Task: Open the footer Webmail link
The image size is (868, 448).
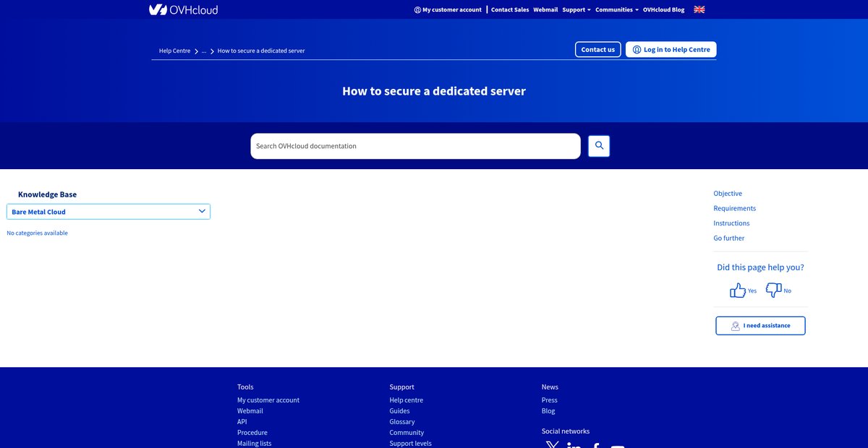Action: coord(250,411)
